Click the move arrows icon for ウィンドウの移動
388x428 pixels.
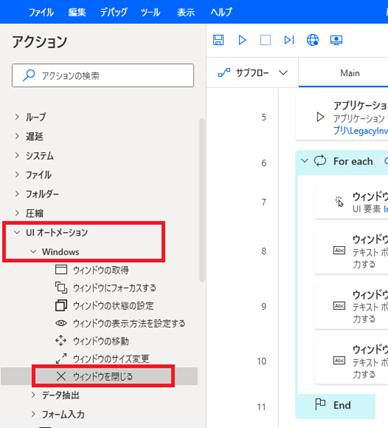(x=61, y=341)
